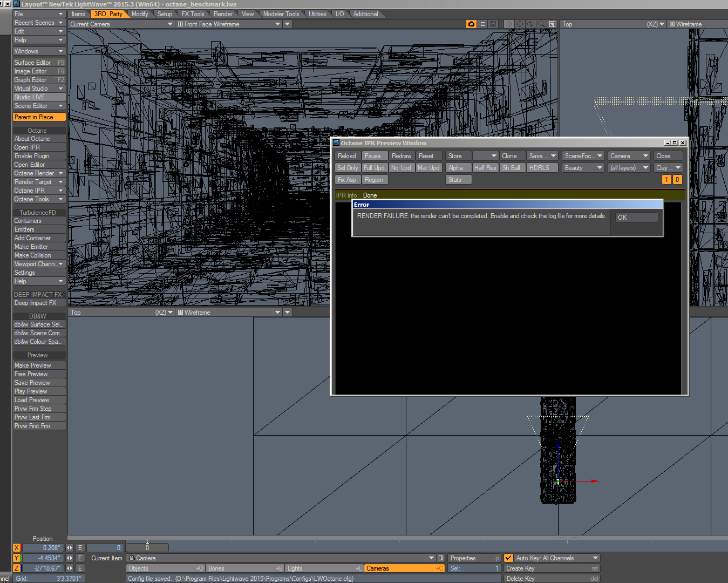This screenshot has width=728, height=583.
Task: Open the Beauty pass dropdown
Action: coord(583,168)
